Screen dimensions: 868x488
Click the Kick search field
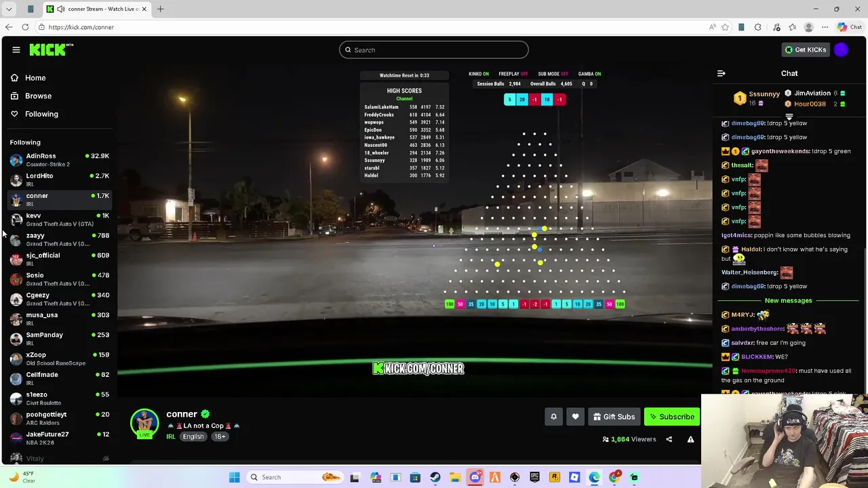point(434,49)
